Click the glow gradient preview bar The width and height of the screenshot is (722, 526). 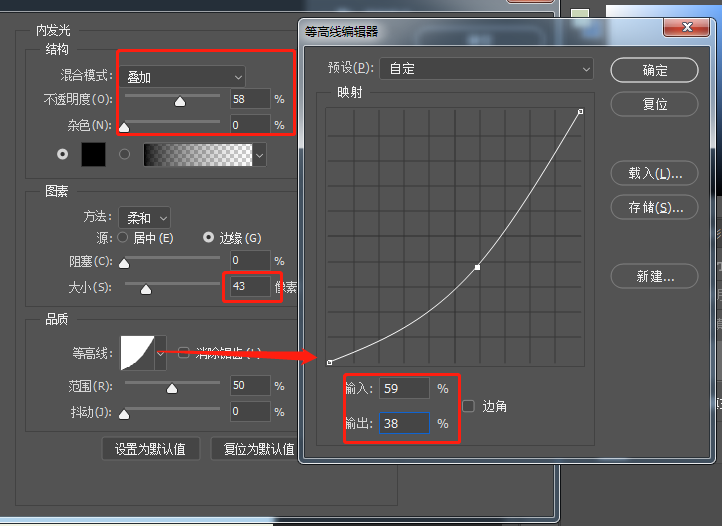(x=198, y=155)
